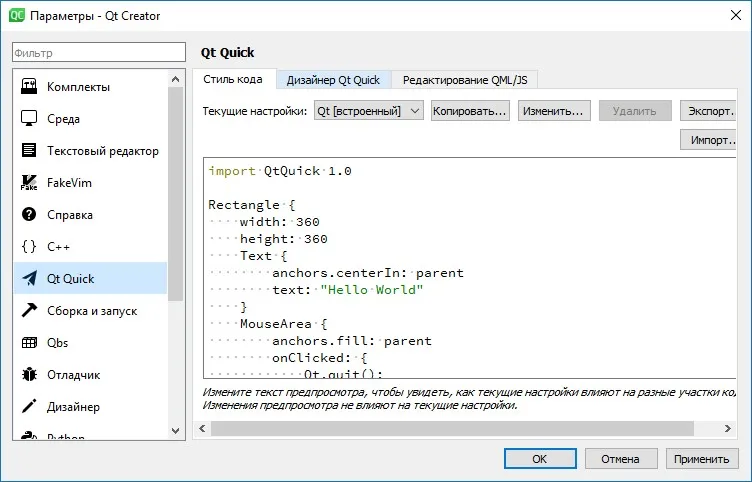Open the Kits (Комплекты) category icon
The height and width of the screenshot is (482, 752).
click(x=29, y=87)
